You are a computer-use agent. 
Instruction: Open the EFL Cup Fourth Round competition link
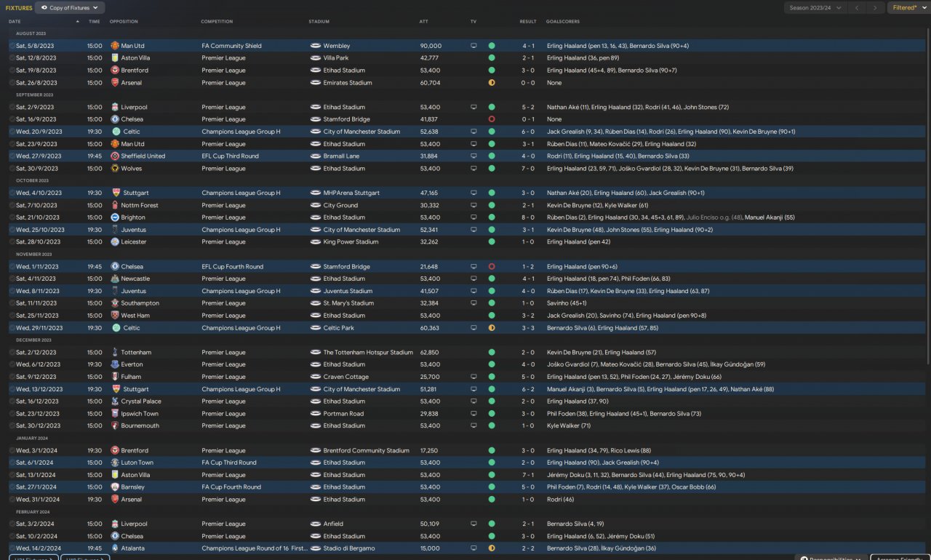(x=233, y=267)
